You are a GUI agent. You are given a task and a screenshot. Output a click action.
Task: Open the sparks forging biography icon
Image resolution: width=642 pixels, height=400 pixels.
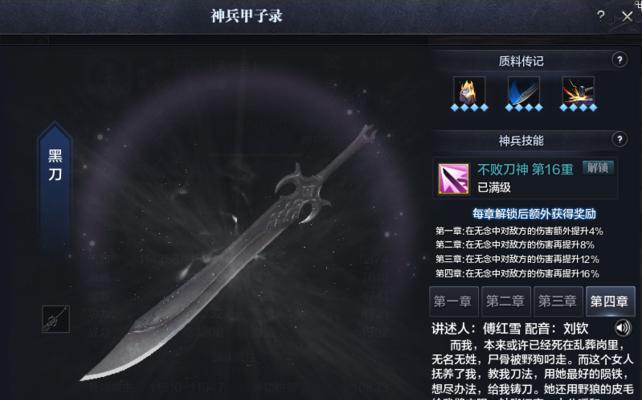click(x=578, y=91)
